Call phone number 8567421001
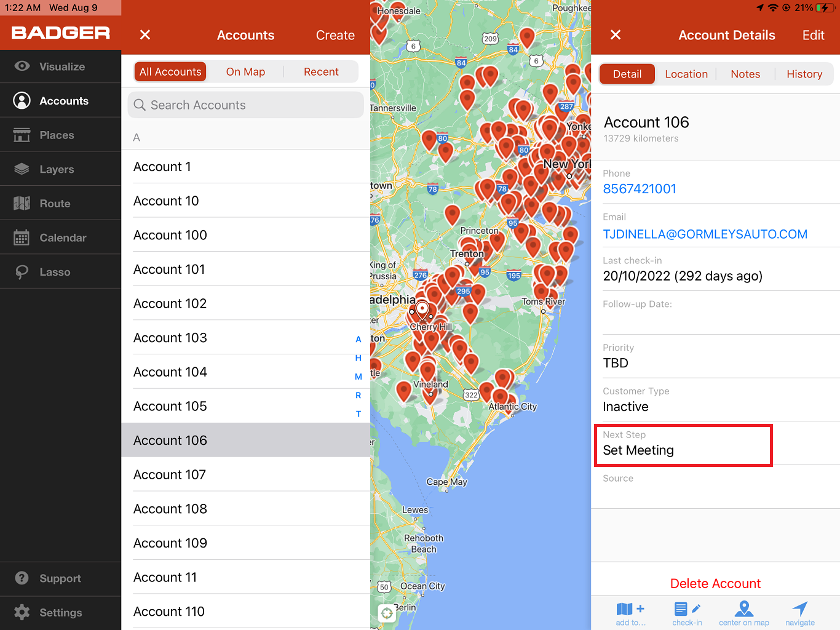Screen dimensions: 840x630 point(640,189)
